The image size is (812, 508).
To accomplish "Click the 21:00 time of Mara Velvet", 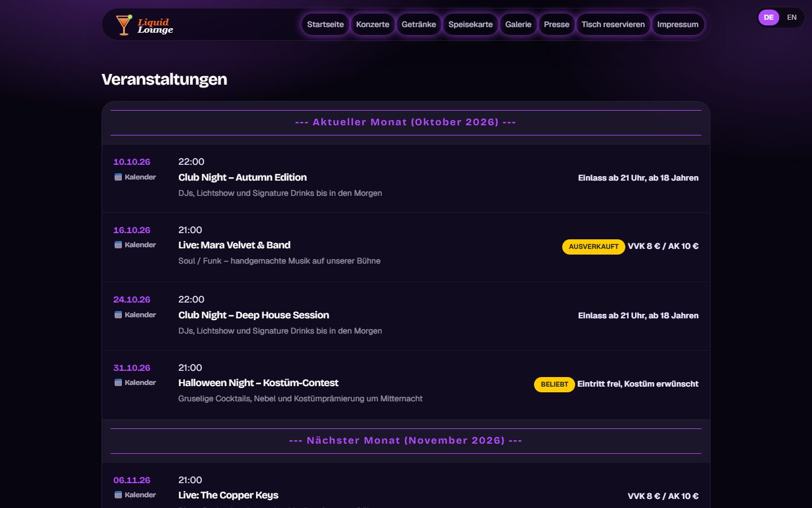I will pos(190,230).
